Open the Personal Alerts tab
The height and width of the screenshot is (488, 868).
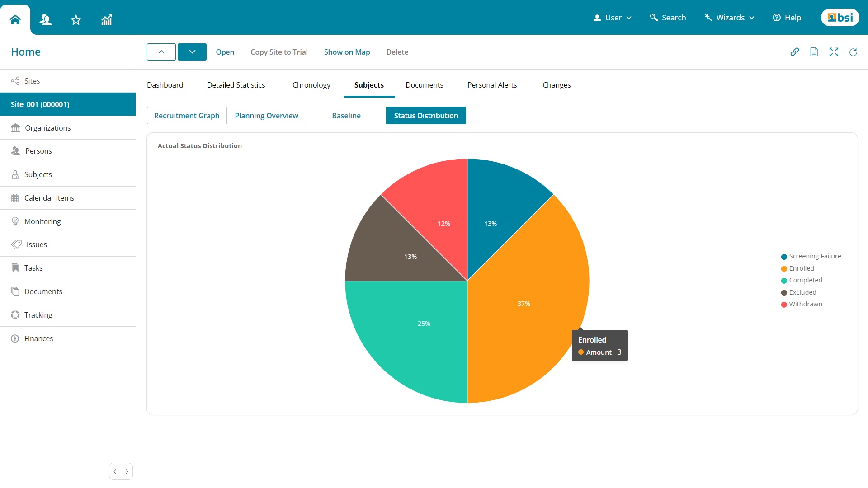point(492,85)
